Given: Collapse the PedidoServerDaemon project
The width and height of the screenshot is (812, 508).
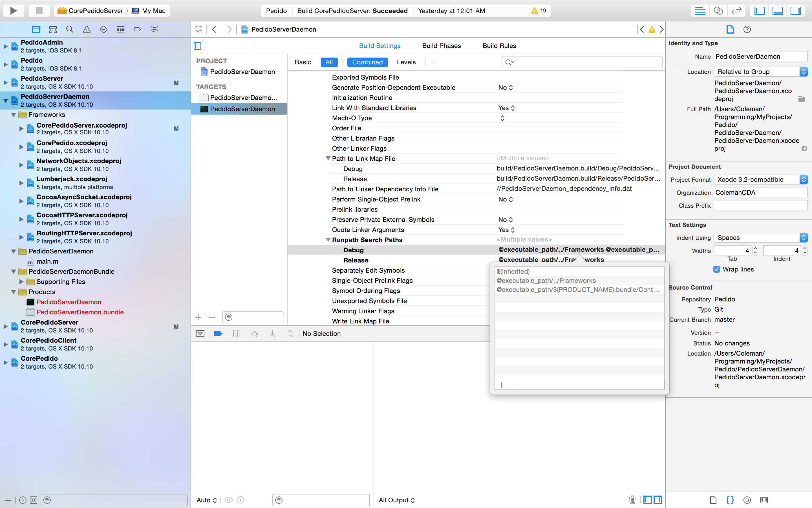Looking at the screenshot, I should [x=5, y=100].
